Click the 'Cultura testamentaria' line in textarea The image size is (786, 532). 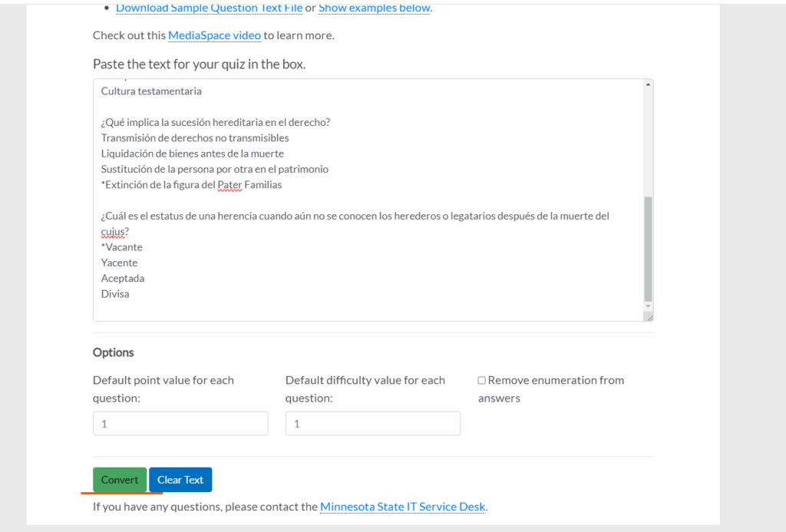tap(151, 91)
